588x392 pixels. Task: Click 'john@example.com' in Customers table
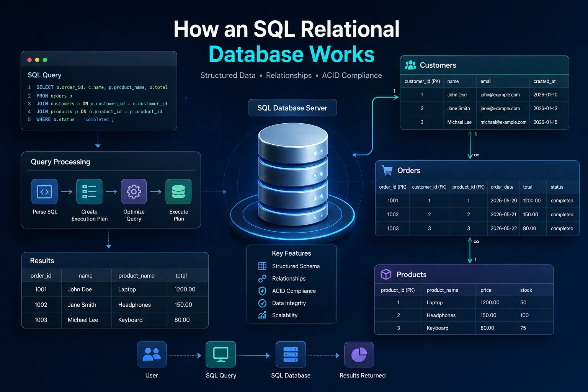click(500, 95)
